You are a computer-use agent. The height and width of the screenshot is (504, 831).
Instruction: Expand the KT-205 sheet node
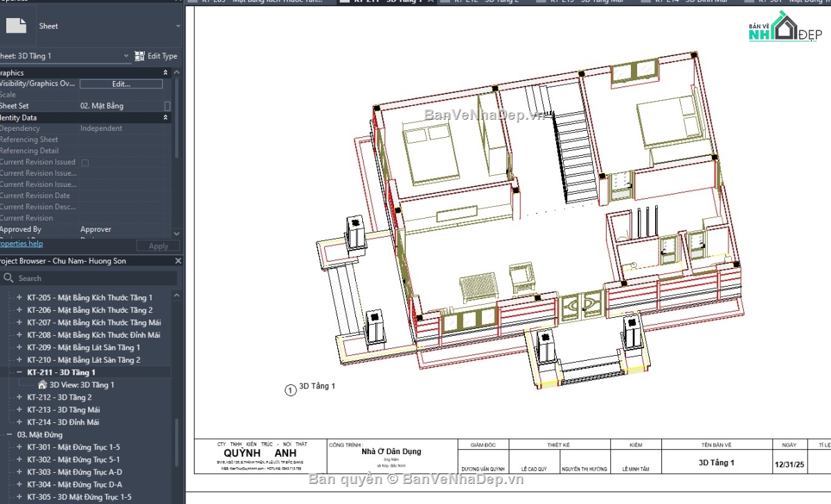(x=19, y=298)
